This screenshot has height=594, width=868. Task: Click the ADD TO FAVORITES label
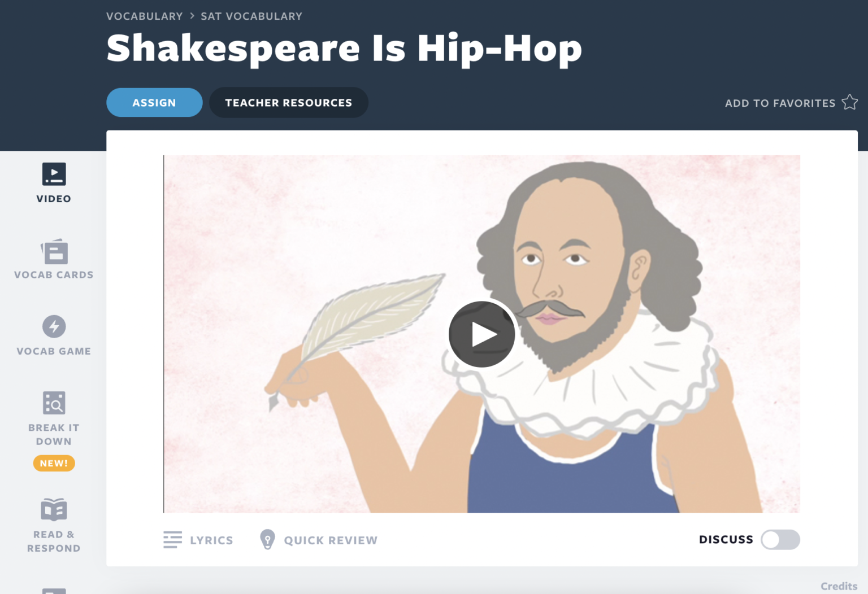tap(780, 103)
